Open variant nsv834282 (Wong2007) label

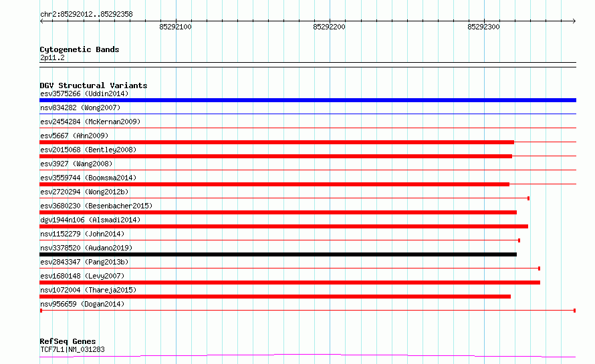click(80, 108)
